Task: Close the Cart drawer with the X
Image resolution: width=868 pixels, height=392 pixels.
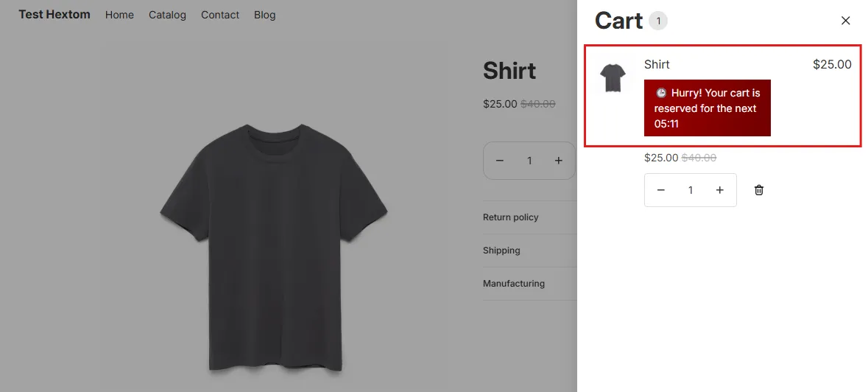Action: (x=845, y=21)
